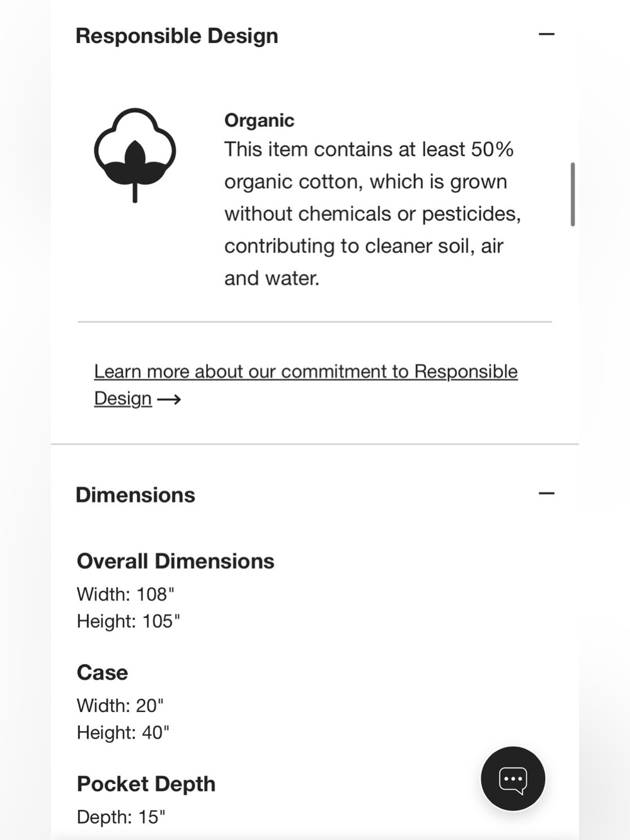The height and width of the screenshot is (840, 630).
Task: Click the Case subheading
Action: pos(102,672)
